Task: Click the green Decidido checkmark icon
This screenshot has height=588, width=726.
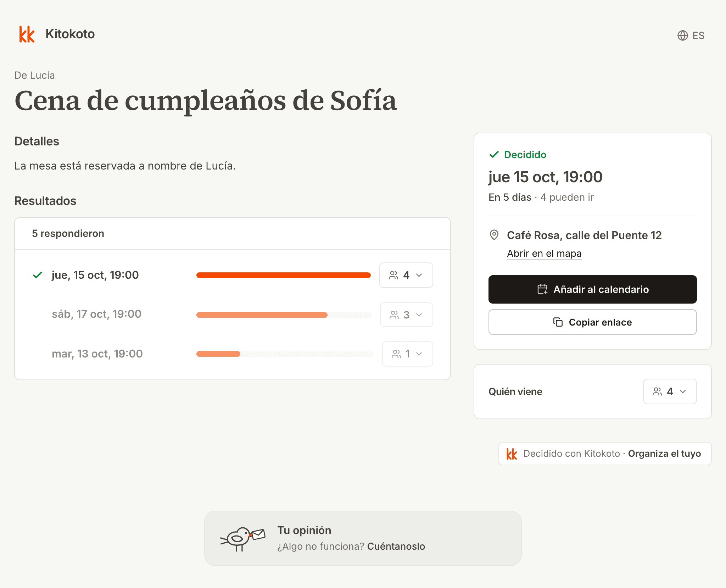Action: click(494, 155)
